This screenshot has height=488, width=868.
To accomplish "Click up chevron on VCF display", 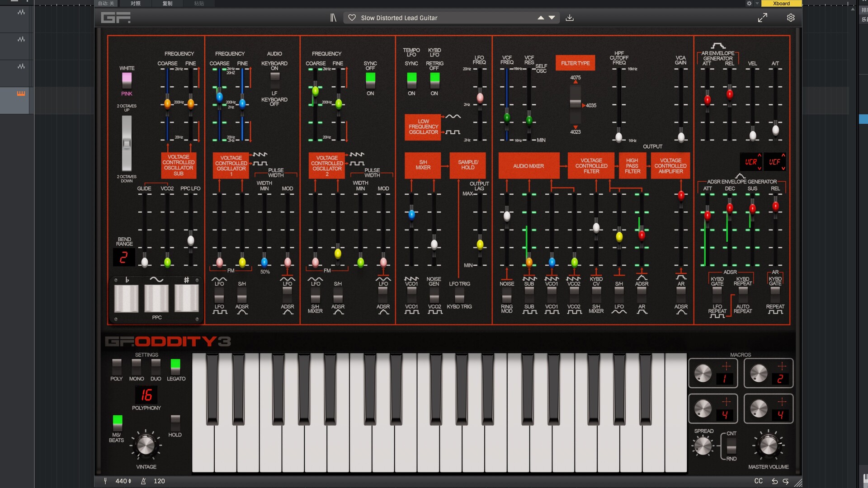I will click(x=783, y=155).
